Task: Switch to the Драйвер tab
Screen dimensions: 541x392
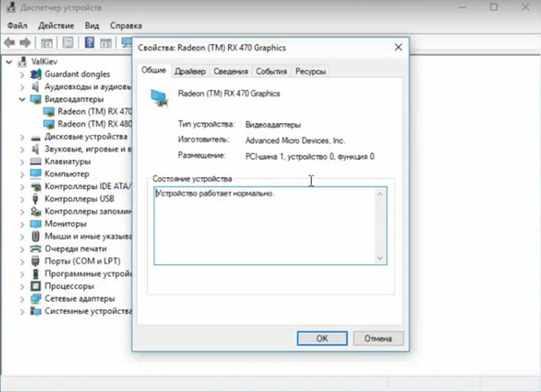Action: pos(190,71)
